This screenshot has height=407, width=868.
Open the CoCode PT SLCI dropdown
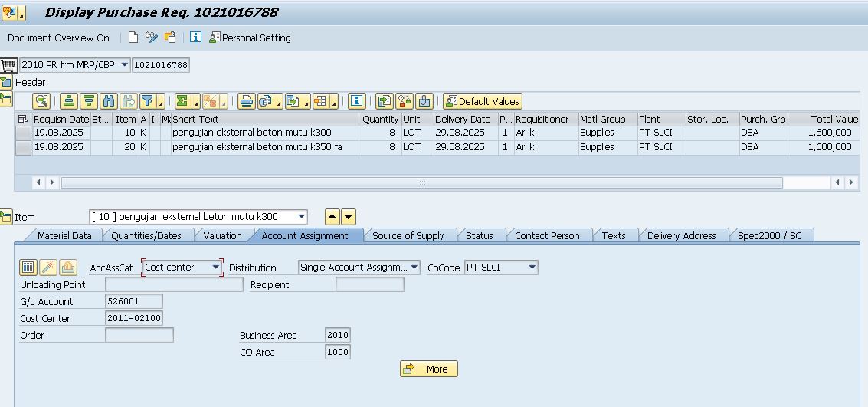click(x=532, y=268)
